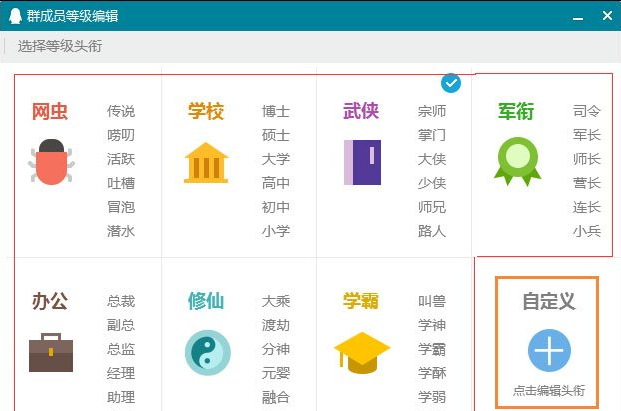Click the 高中 level in 学校

point(276,183)
